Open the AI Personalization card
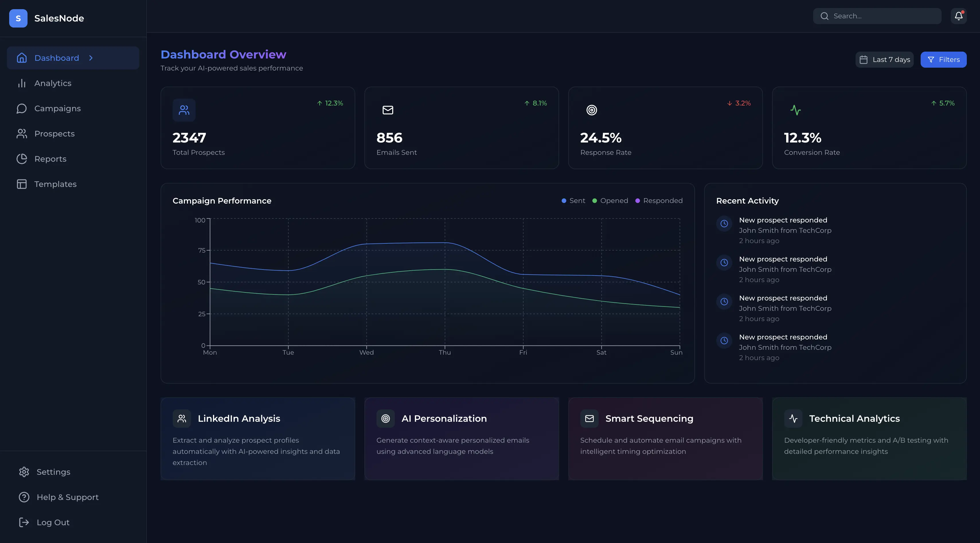The height and width of the screenshot is (543, 980). pyautogui.click(x=461, y=439)
